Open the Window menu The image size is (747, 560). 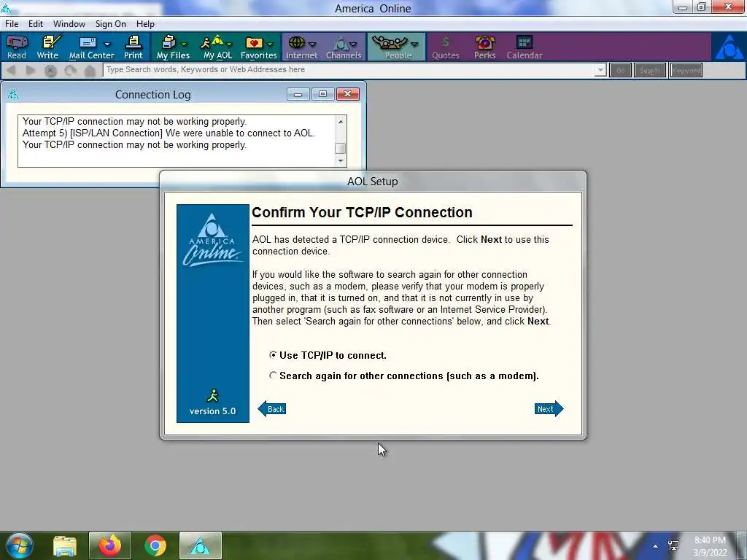pyautogui.click(x=69, y=24)
